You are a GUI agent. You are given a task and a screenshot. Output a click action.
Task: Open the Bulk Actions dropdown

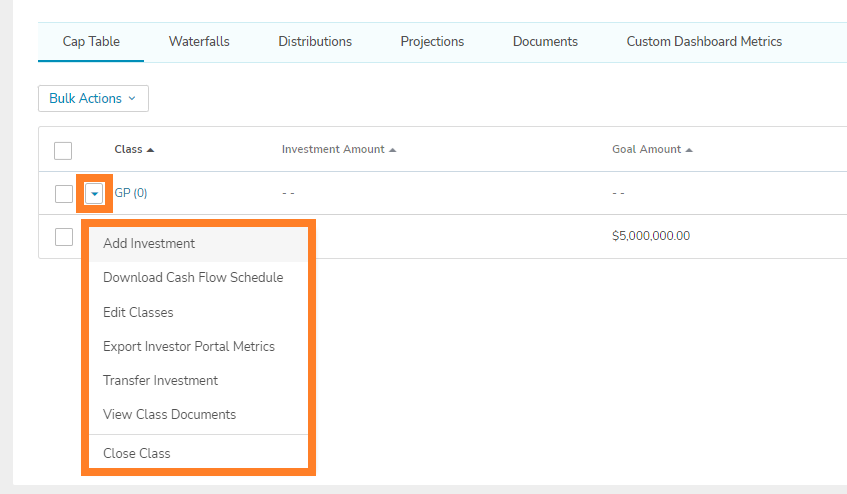pos(93,98)
